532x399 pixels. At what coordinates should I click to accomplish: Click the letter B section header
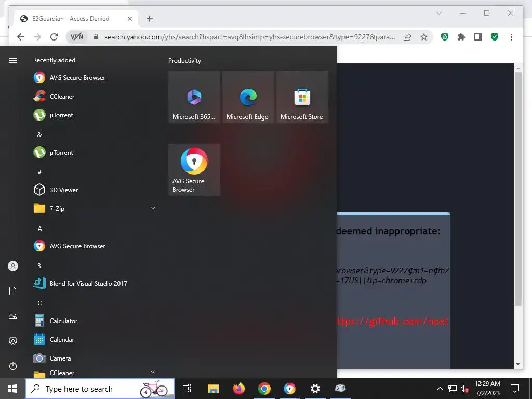click(39, 265)
